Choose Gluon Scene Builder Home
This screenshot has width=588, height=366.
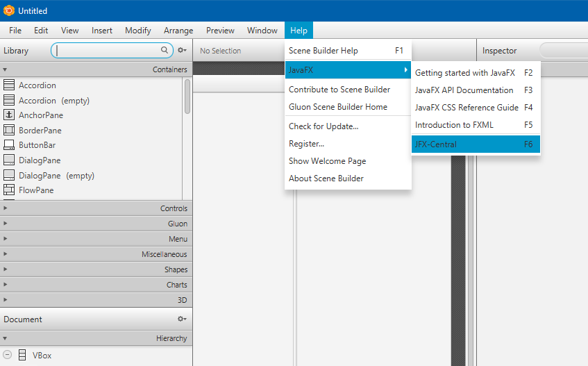pyautogui.click(x=348, y=107)
